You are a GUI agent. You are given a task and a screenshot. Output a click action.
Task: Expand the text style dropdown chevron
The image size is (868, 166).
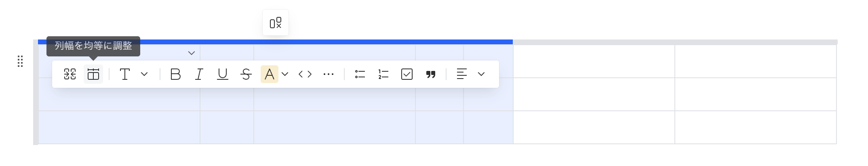pyautogui.click(x=144, y=74)
